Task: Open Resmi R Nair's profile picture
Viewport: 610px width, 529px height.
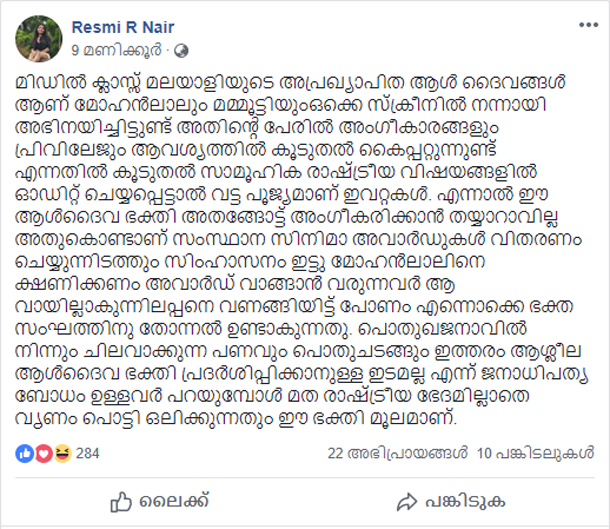Action: tap(39, 39)
